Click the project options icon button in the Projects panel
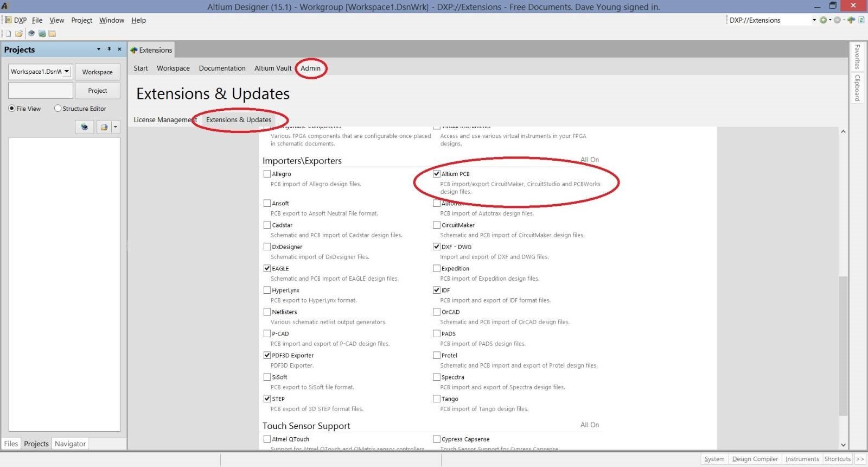The width and height of the screenshot is (868, 467). 104,127
